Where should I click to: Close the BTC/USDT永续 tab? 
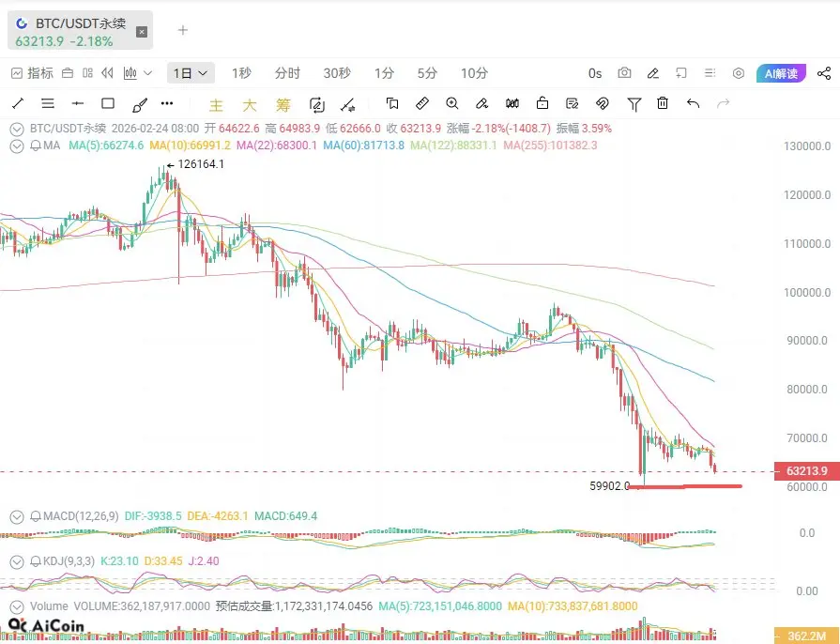tap(142, 32)
